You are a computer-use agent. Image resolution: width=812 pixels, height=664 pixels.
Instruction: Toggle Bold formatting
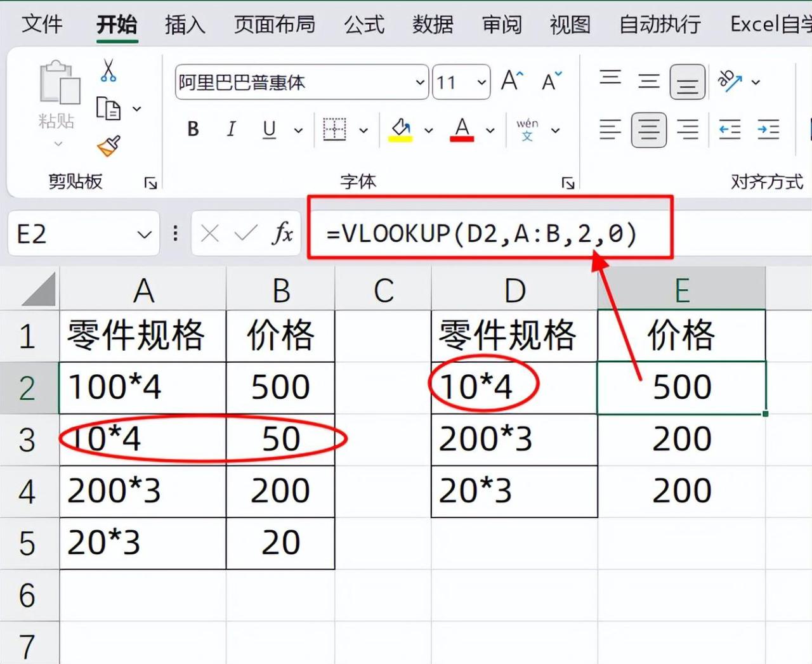pyautogui.click(x=193, y=129)
